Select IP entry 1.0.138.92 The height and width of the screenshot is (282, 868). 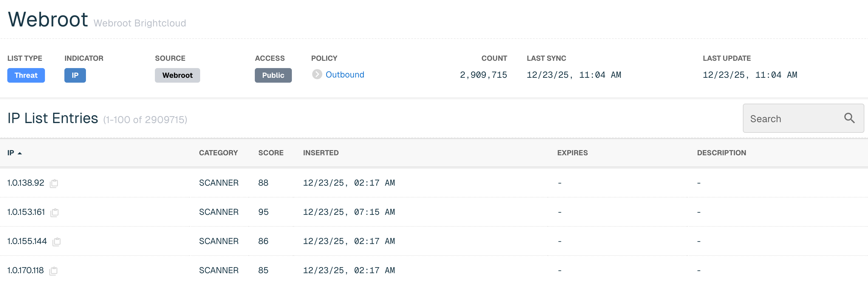(x=26, y=183)
